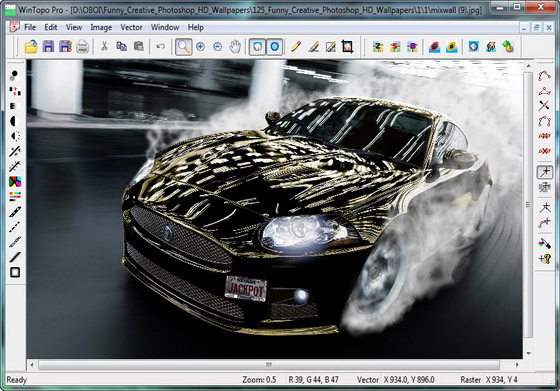Image resolution: width=560 pixels, height=391 pixels.
Task: Toggle the highlighted snap crosshair tool
Action: [x=545, y=172]
